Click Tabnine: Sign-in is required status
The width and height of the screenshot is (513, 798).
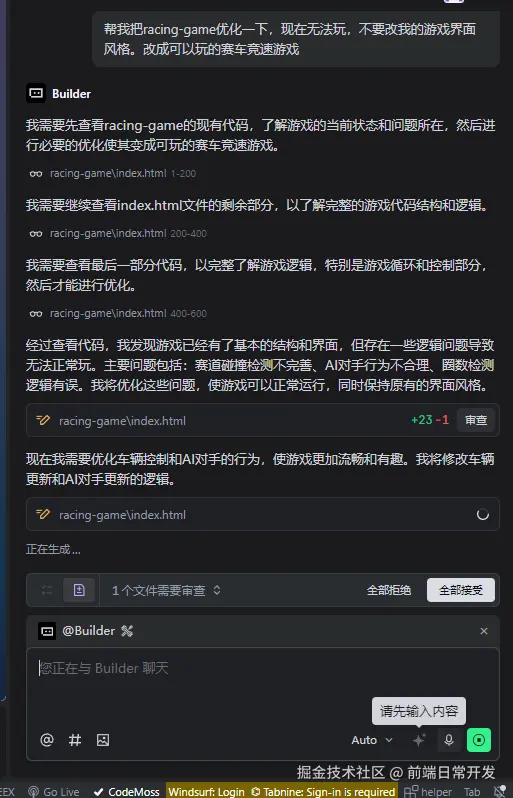coord(323,791)
